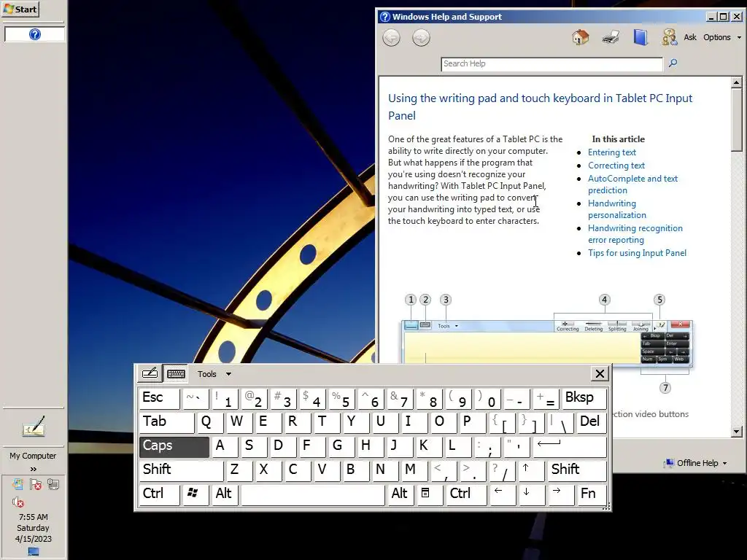Click the Back arrow in Help window
This screenshot has width=747, height=560.
click(391, 38)
